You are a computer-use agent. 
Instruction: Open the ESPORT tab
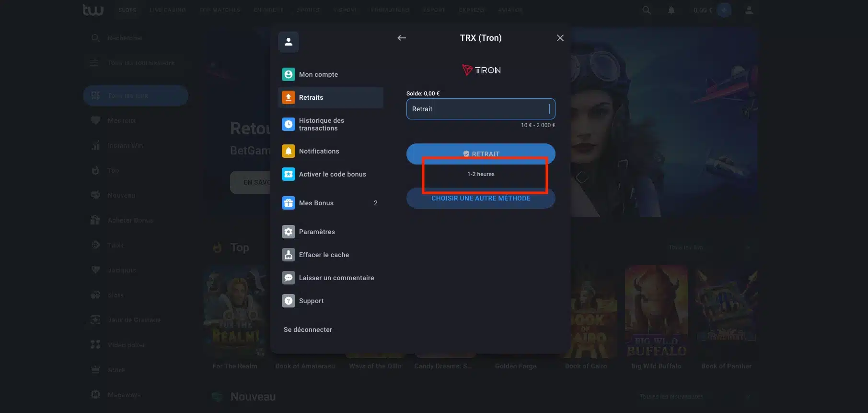coord(434,10)
